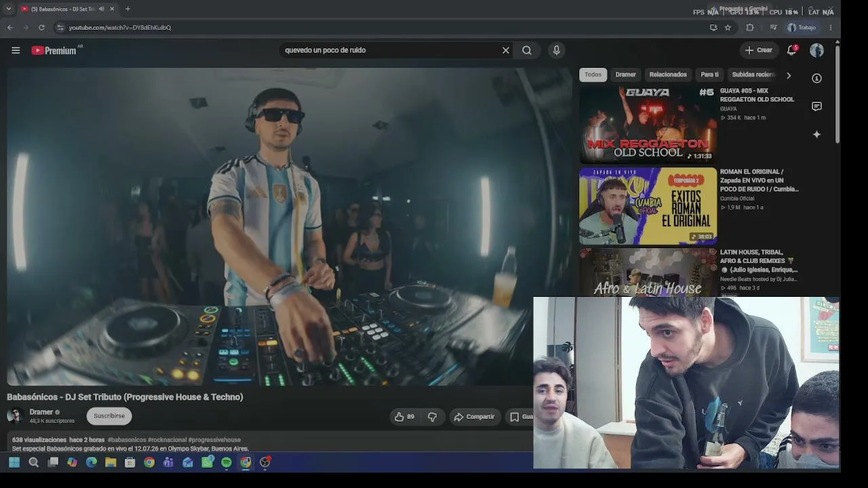Open Chrome extensions puzzle icon
This screenshot has width=868, height=488.
(x=750, y=28)
